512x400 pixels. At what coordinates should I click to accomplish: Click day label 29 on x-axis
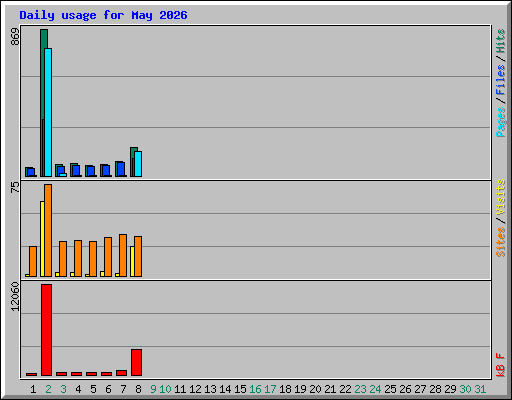click(x=450, y=389)
